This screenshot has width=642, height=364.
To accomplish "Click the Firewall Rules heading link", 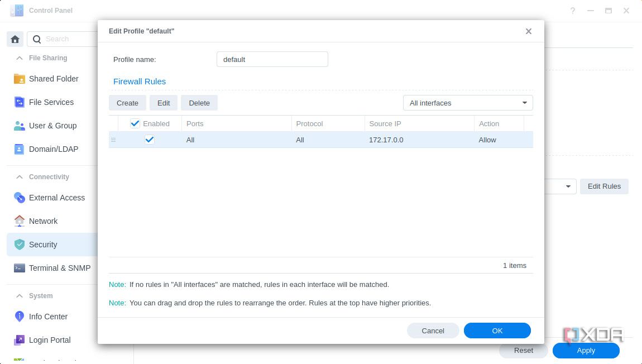I will (140, 82).
